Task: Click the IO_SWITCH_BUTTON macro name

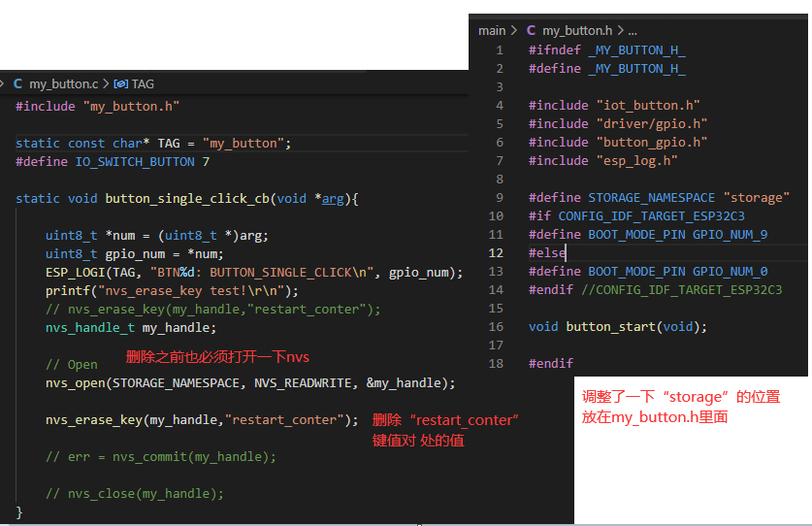Action: pos(135,162)
